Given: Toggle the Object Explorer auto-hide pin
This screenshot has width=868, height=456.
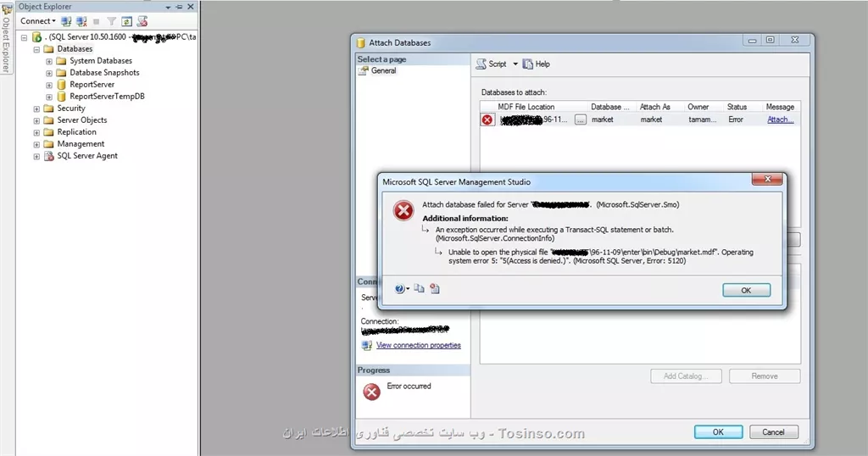Looking at the screenshot, I should point(179,7).
